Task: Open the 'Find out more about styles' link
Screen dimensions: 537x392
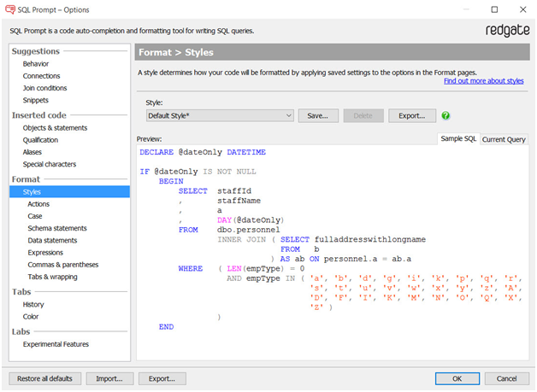Action: [484, 81]
